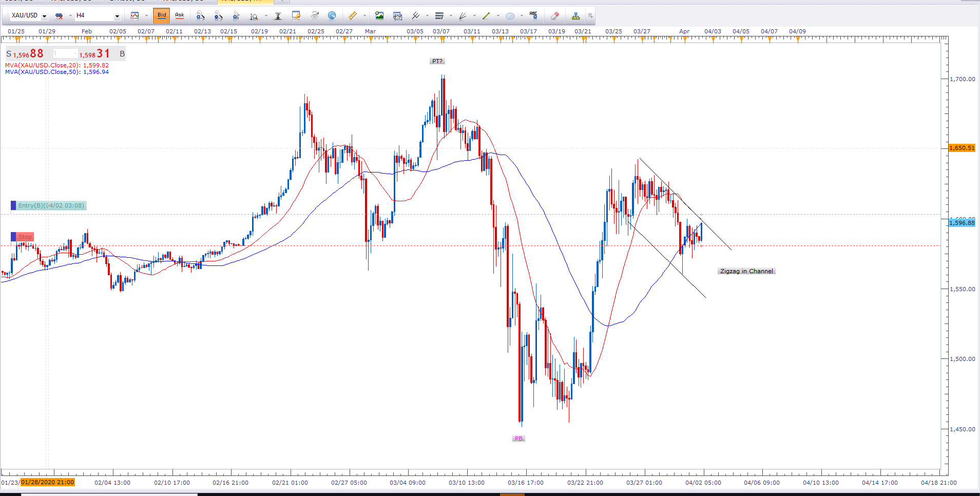Click the add picture snapshot icon
980x496 pixels.
379,16
